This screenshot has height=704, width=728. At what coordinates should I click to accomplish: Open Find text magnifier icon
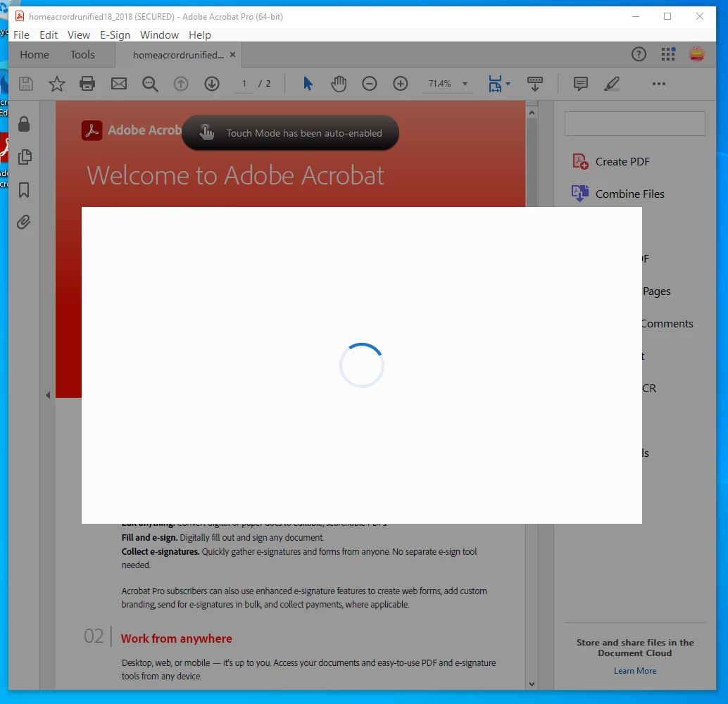(150, 84)
